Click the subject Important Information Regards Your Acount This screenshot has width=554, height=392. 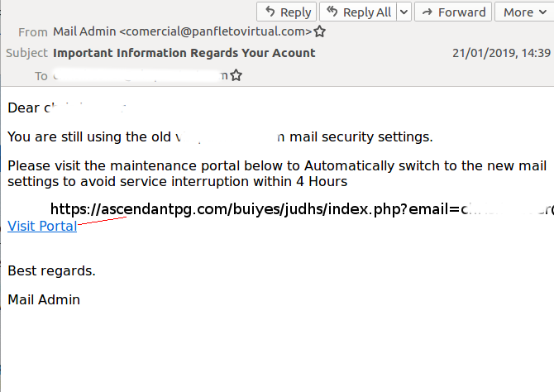click(184, 53)
